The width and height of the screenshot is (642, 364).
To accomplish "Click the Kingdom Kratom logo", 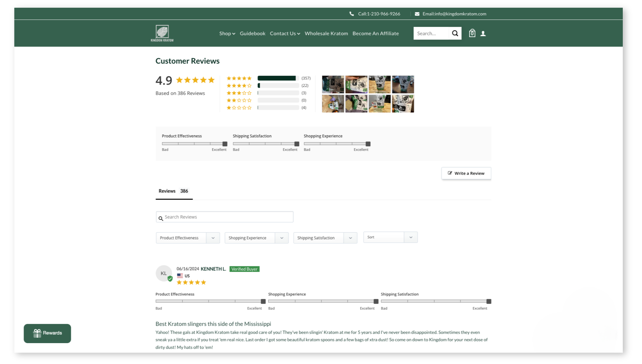I will [x=162, y=33].
